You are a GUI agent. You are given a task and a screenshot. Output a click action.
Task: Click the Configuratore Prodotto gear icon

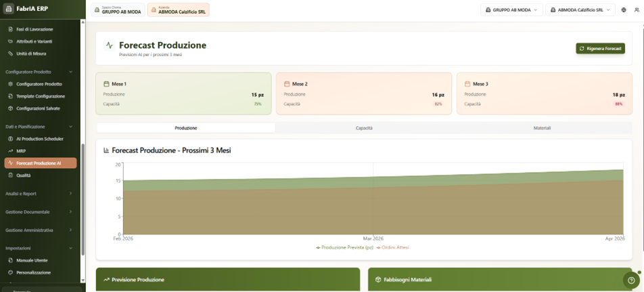click(11, 84)
